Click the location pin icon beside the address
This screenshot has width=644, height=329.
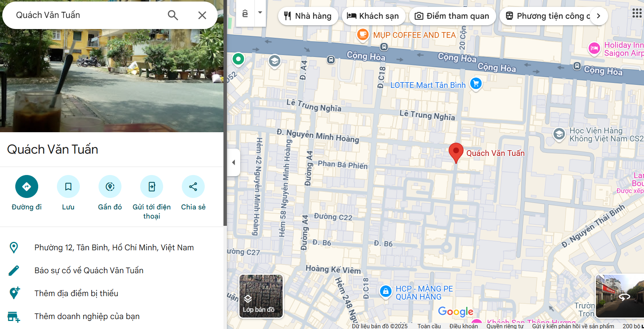click(x=14, y=248)
